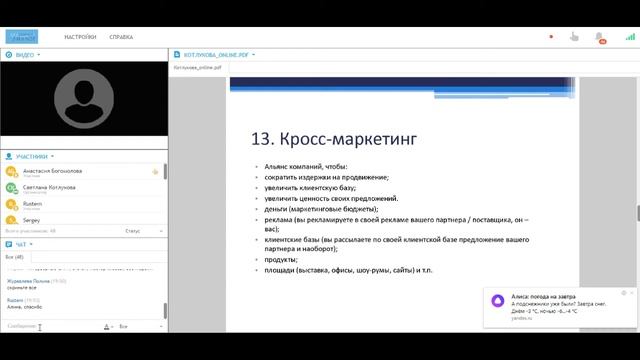The image size is (640, 360).
Task: Click the ВИДЕО panel icon
Action: [x=9, y=54]
